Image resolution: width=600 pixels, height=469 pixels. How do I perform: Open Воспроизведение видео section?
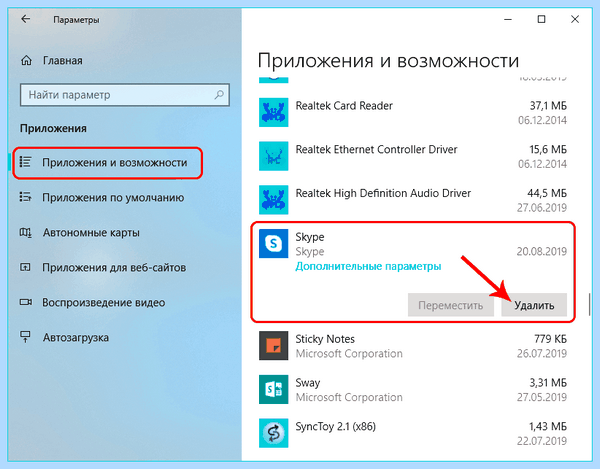pyautogui.click(x=103, y=303)
